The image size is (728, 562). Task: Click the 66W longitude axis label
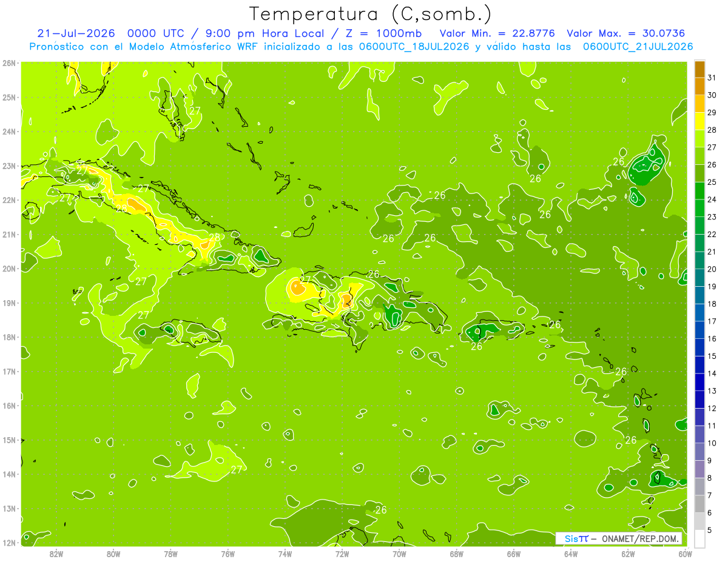click(x=514, y=554)
